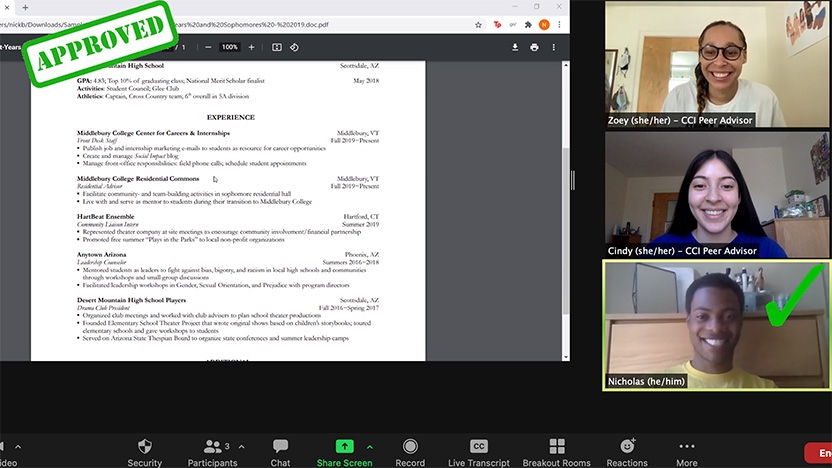Select Nicholas's video tile
The height and width of the screenshot is (468, 832).
pyautogui.click(x=717, y=325)
